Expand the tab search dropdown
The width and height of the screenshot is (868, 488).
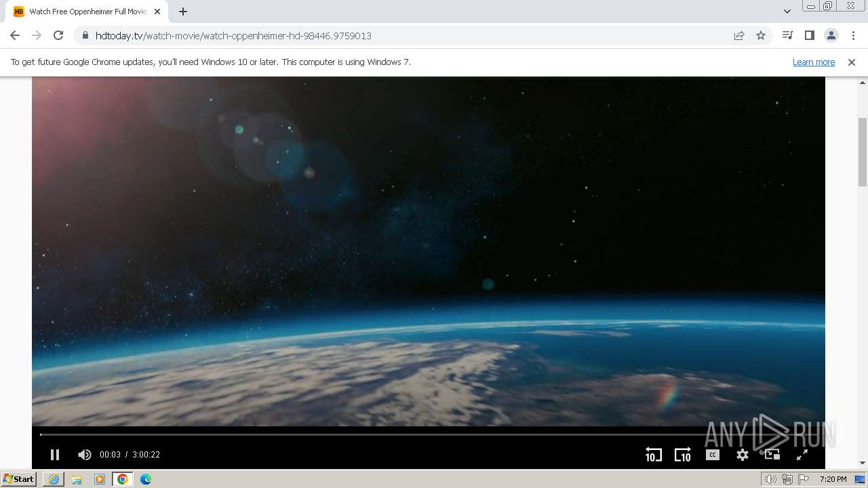coord(787,12)
